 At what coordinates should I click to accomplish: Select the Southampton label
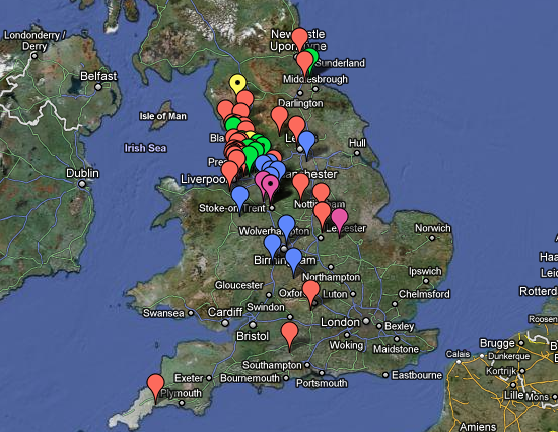coord(272,365)
